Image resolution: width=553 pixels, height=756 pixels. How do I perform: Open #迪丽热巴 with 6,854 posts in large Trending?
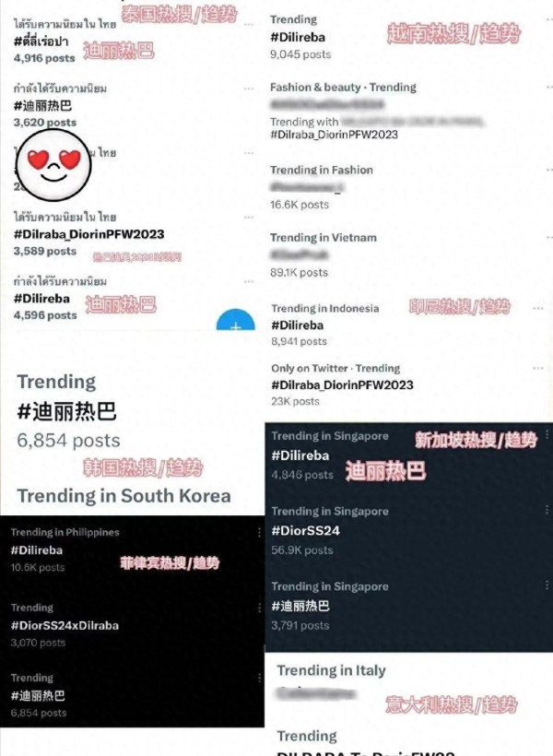pyautogui.click(x=66, y=412)
